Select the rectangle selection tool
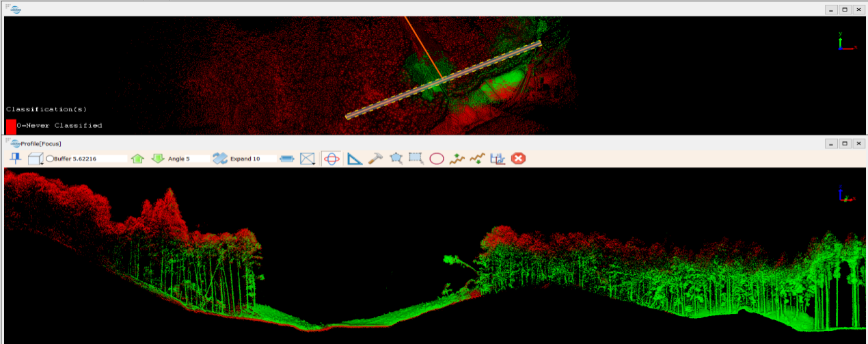 coord(416,159)
